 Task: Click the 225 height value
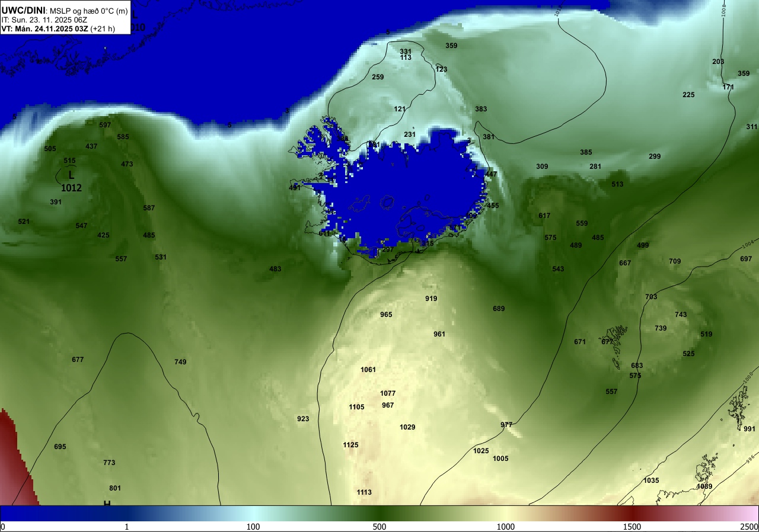688,95
